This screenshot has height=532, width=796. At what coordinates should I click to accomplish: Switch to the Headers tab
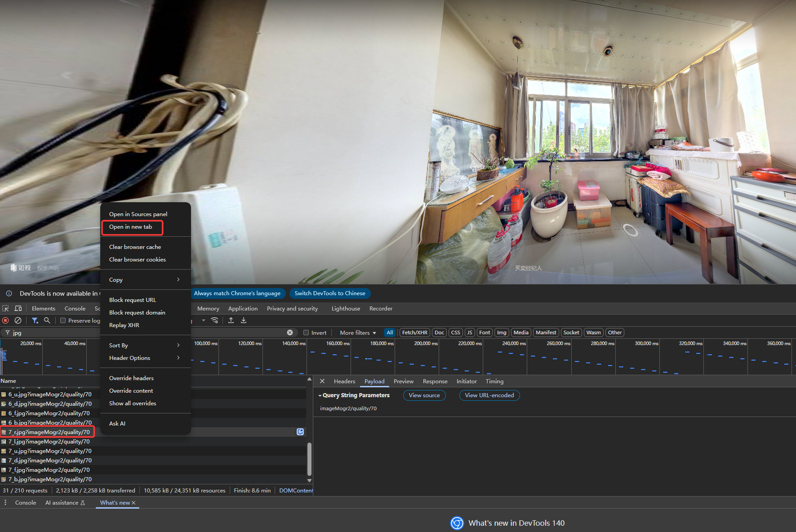(x=344, y=381)
